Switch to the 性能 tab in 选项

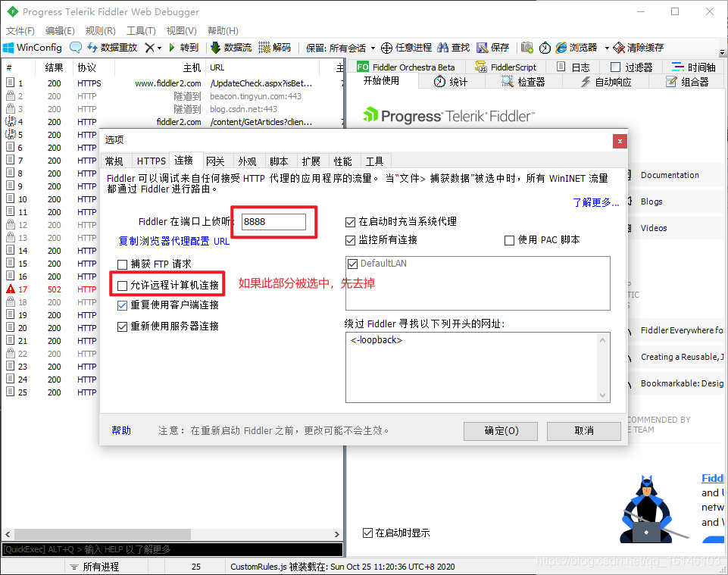tap(342, 161)
